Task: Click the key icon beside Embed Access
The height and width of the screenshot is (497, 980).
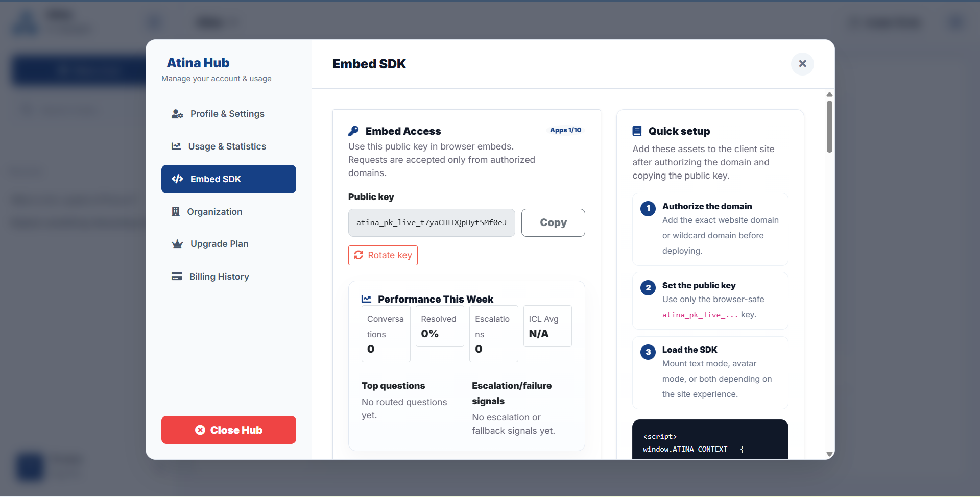Action: [353, 131]
